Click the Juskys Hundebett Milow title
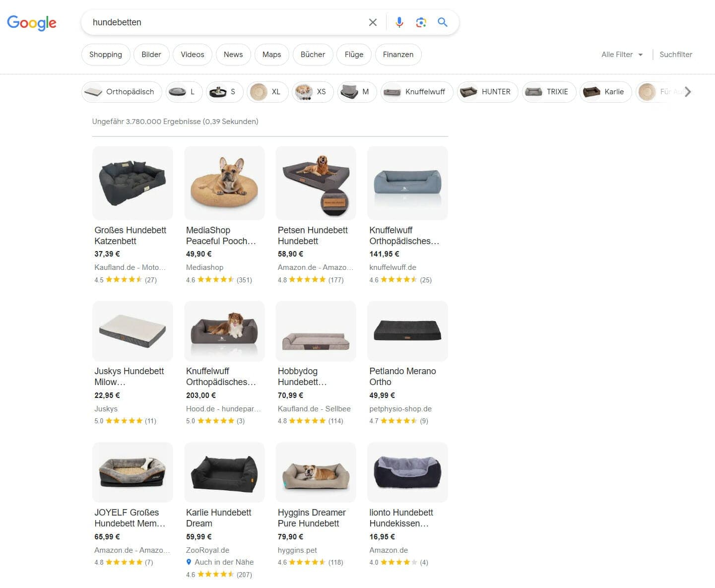Image resolution: width=715 pixels, height=588 pixels. tap(129, 377)
